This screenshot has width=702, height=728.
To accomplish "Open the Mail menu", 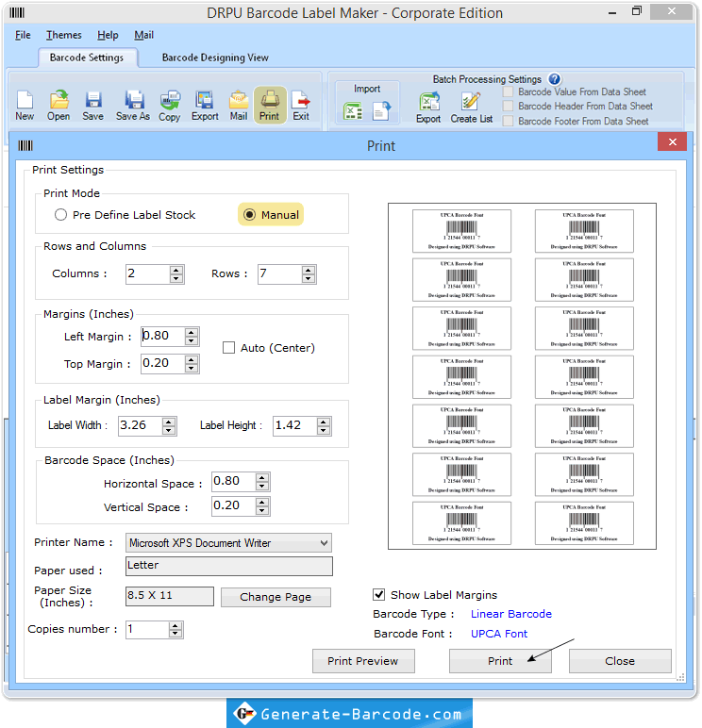I will (x=144, y=35).
